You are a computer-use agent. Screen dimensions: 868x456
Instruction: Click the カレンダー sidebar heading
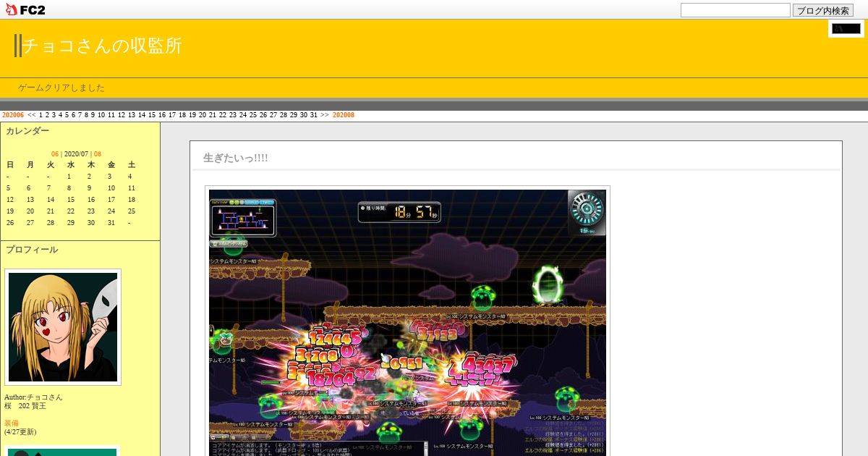pos(27,131)
